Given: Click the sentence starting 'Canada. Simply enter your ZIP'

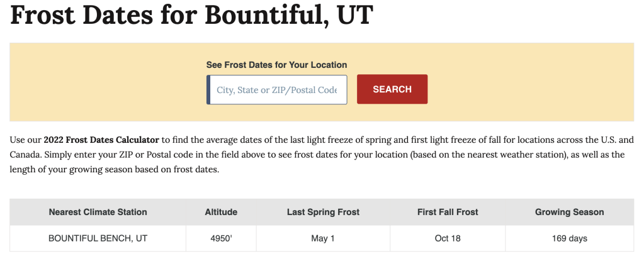Looking at the screenshot, I should pos(189,155).
